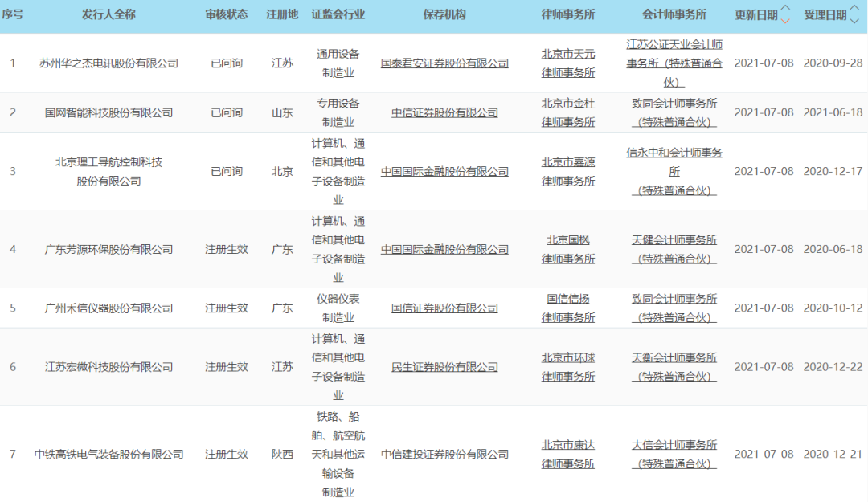Image resolution: width=868 pixels, height=502 pixels.
Task: Click 铁路、船舶、航空航天 industry cell
Action: pos(338,455)
